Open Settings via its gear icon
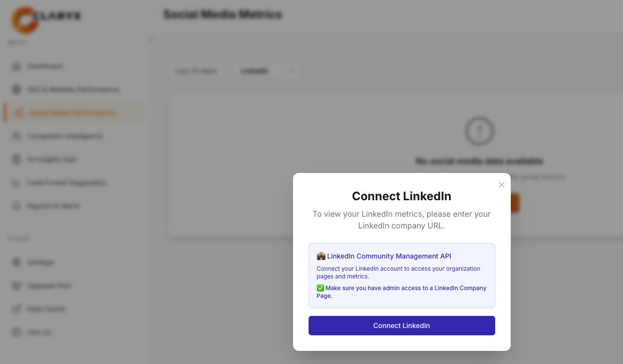This screenshot has width=623, height=364. tap(17, 262)
